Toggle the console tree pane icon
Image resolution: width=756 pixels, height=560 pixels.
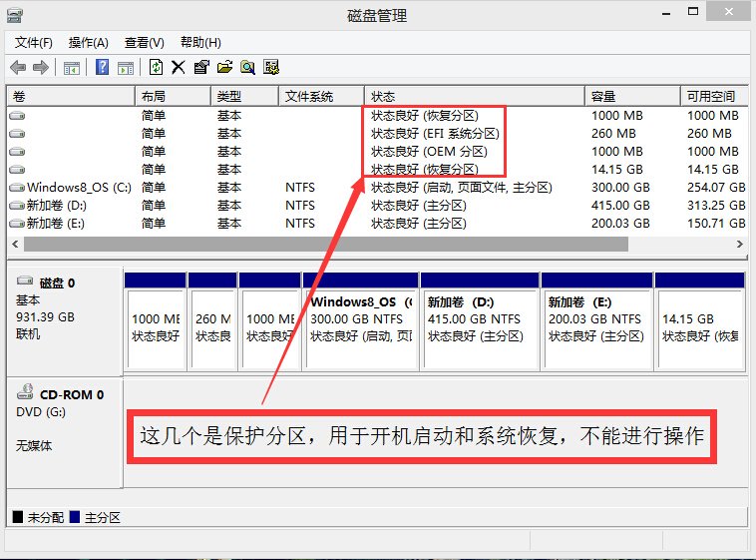click(72, 68)
